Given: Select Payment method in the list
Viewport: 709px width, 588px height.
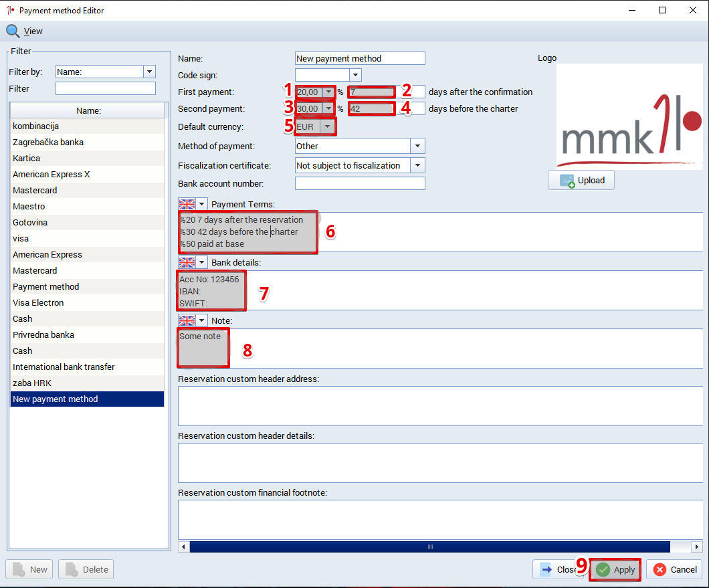Looking at the screenshot, I should tap(87, 287).
